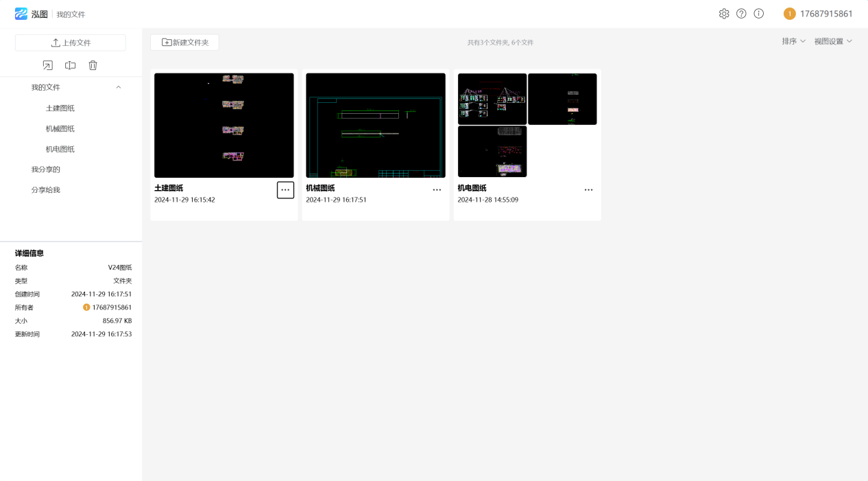Click the 泓图 logo icon
Viewport: 868px width, 481px height.
(x=21, y=14)
